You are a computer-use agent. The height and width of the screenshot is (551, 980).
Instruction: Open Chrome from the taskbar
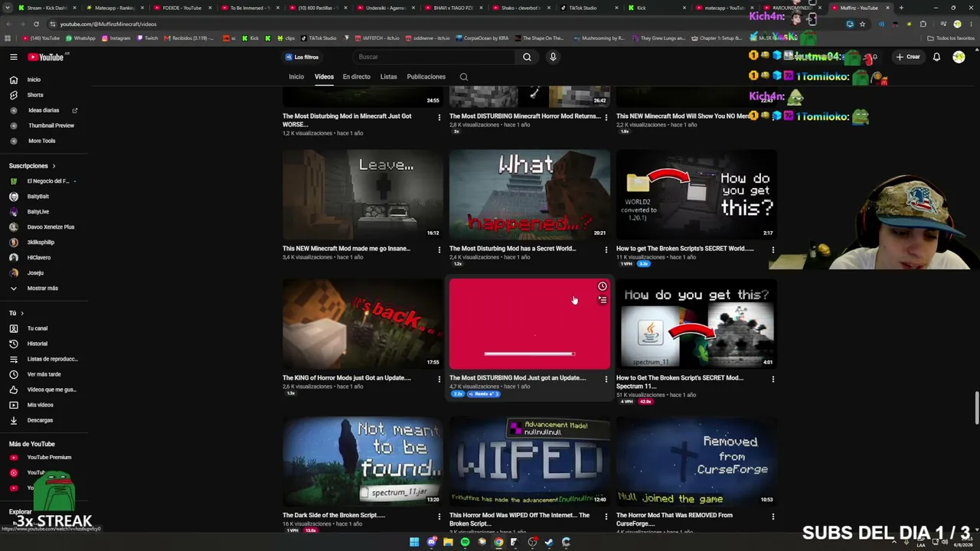[498, 542]
